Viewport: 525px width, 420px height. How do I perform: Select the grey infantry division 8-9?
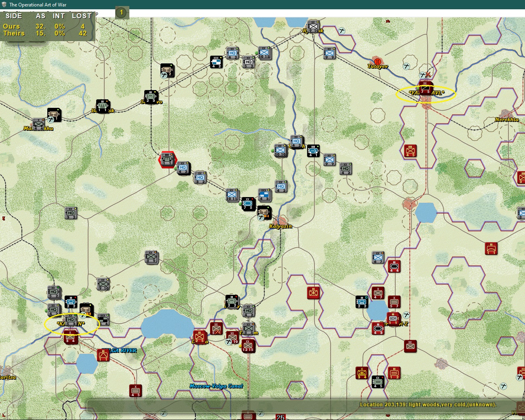tap(151, 257)
